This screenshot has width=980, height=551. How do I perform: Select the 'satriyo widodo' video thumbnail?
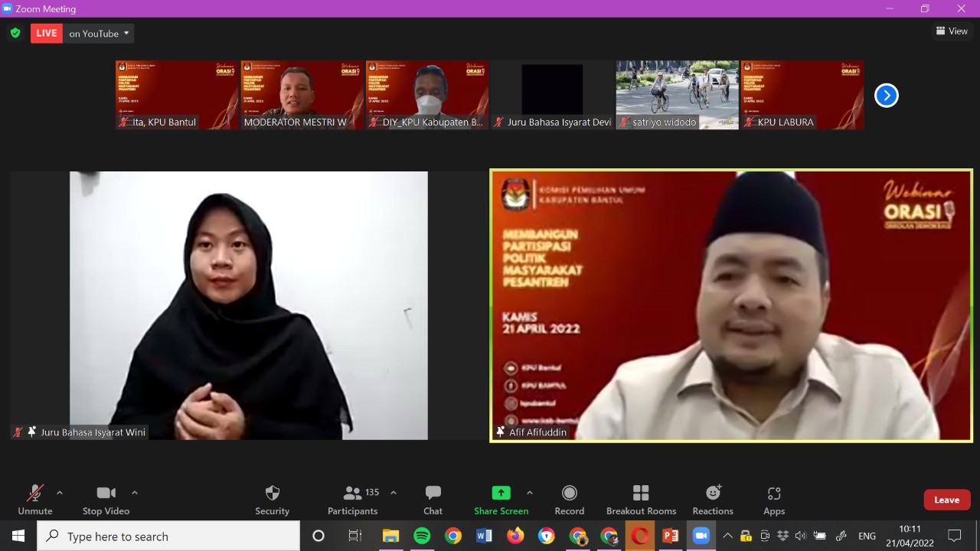coord(677,94)
